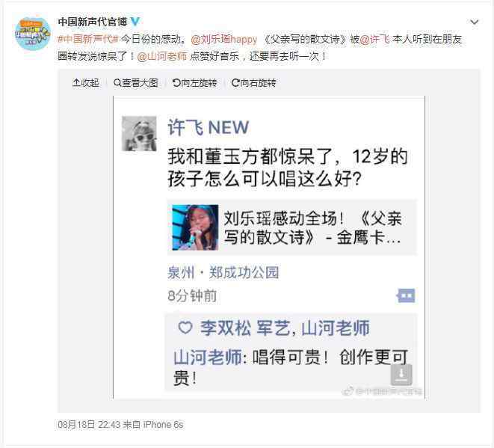The height and width of the screenshot is (448, 494).
Task: Open the 中国新声代官博 profile avatar
Action: click(x=33, y=34)
